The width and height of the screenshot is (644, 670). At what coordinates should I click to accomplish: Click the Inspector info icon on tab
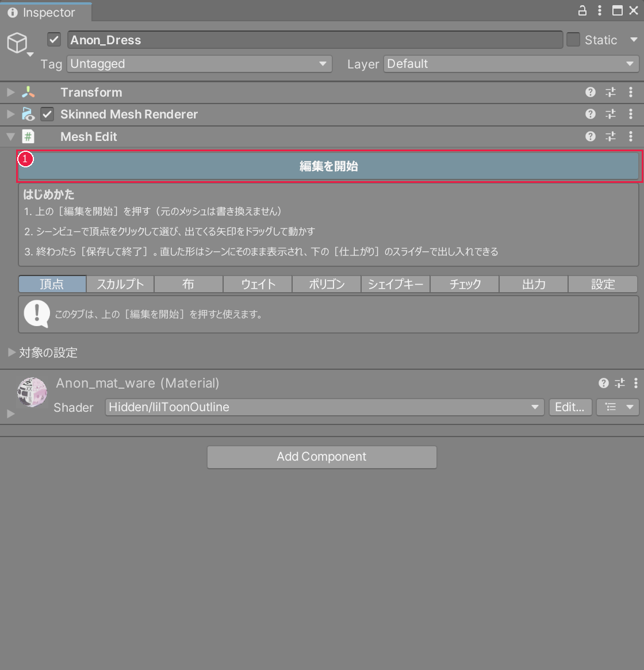coord(13,13)
